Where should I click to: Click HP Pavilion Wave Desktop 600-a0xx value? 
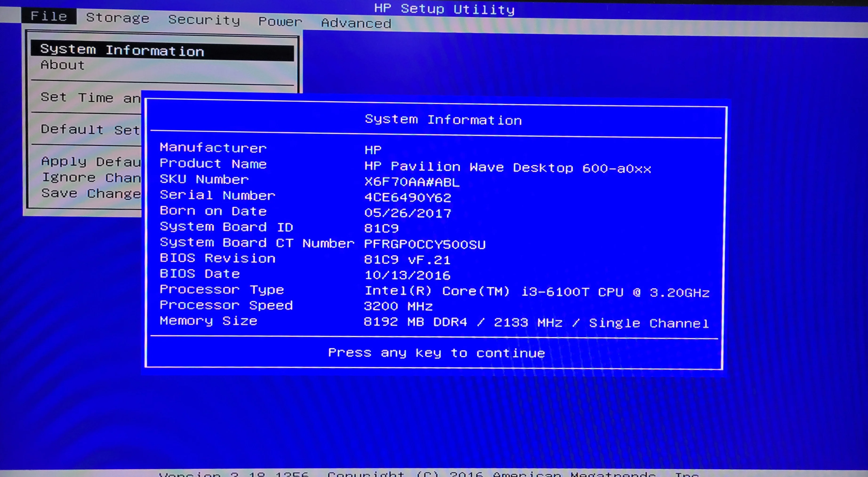(508, 167)
